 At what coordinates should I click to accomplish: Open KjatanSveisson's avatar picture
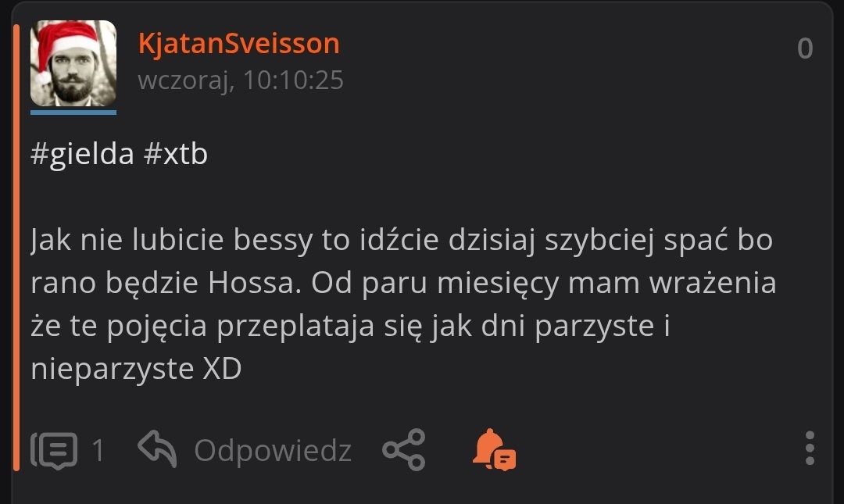pos(73,63)
